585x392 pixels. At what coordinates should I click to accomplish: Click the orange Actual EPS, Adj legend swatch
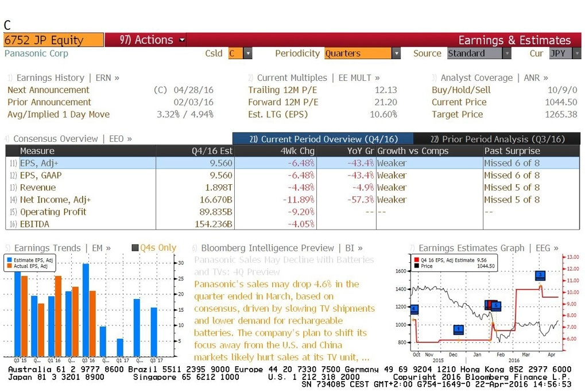[10, 266]
